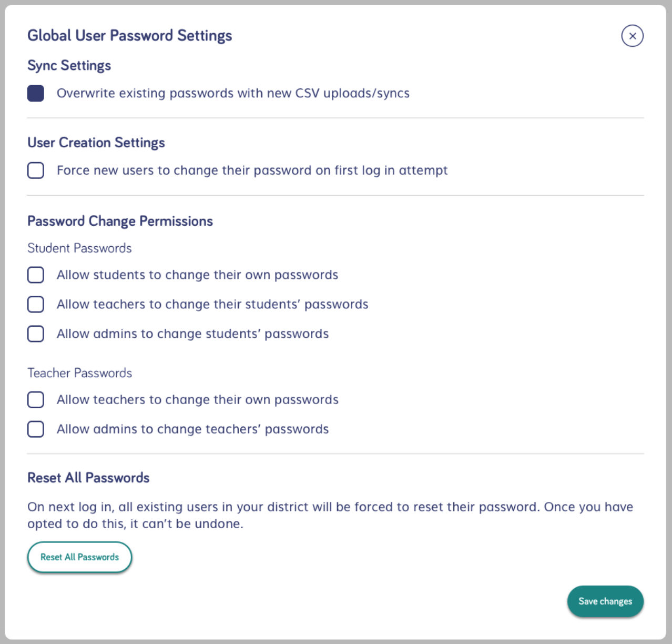Enable checkbox for admins to change students' passwords

coord(36,334)
